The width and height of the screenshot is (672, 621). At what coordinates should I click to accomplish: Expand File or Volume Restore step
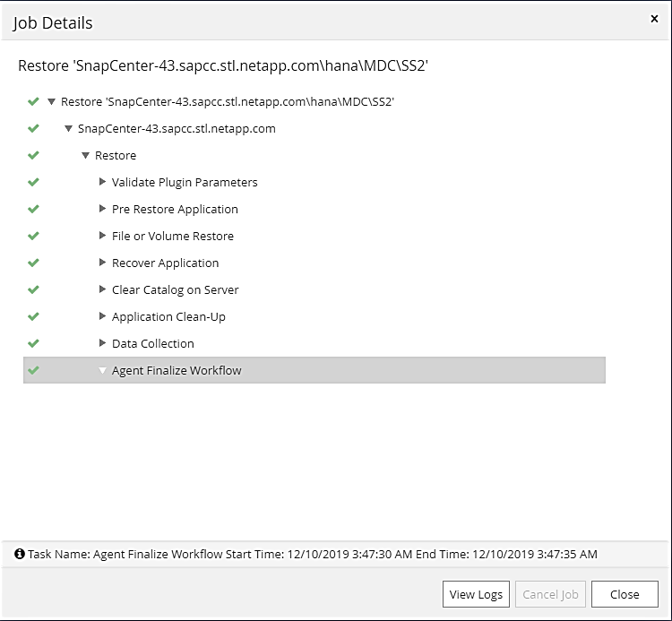pos(103,236)
